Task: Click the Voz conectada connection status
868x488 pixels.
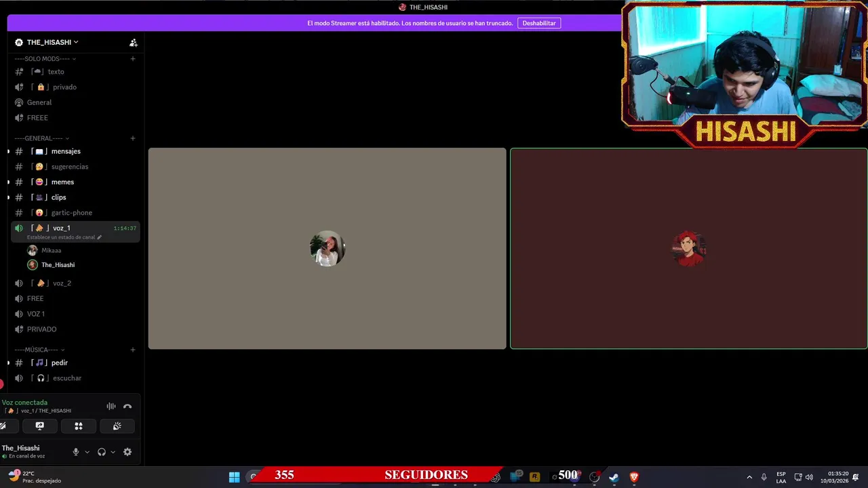Action: [24, 403]
